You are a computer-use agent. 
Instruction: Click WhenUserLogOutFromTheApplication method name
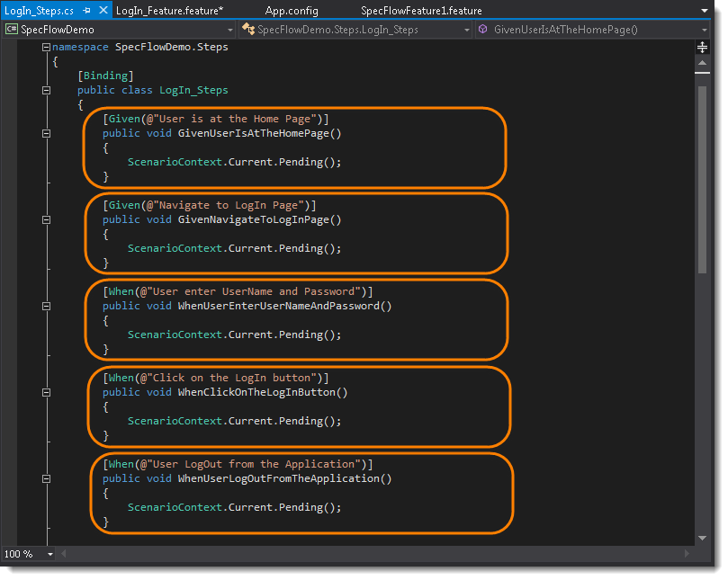[279, 478]
